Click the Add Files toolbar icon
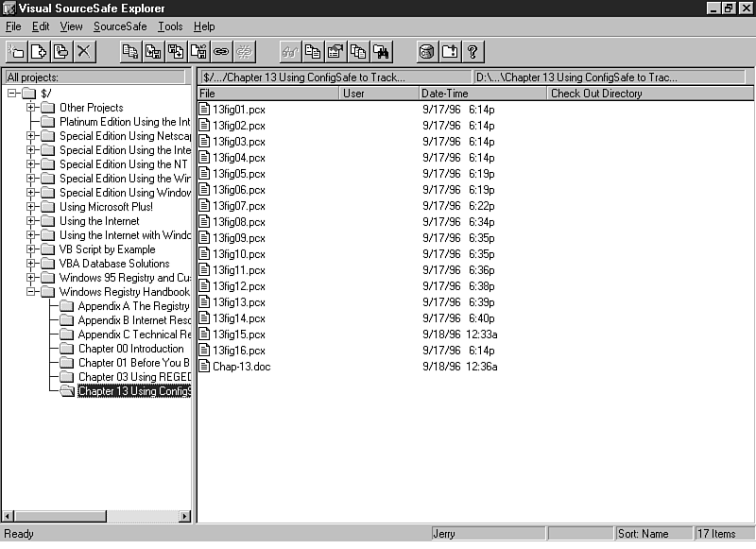756x549 pixels. [39, 52]
